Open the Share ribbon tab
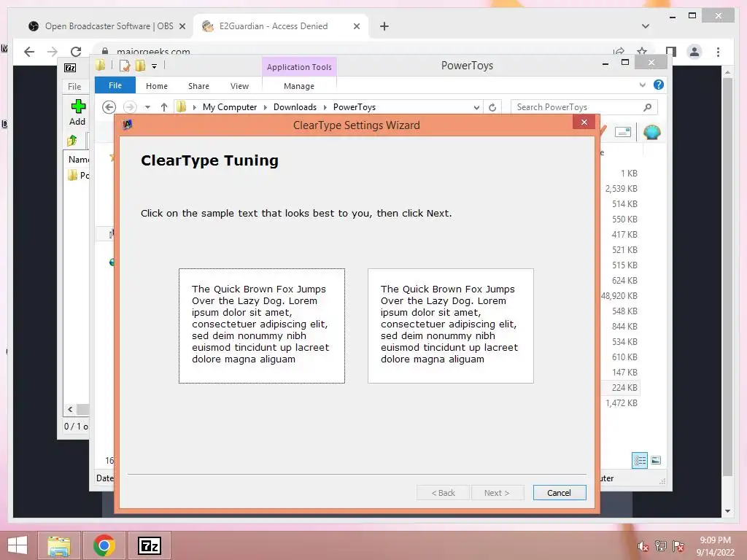Image resolution: width=747 pixels, height=560 pixels. pyautogui.click(x=198, y=86)
